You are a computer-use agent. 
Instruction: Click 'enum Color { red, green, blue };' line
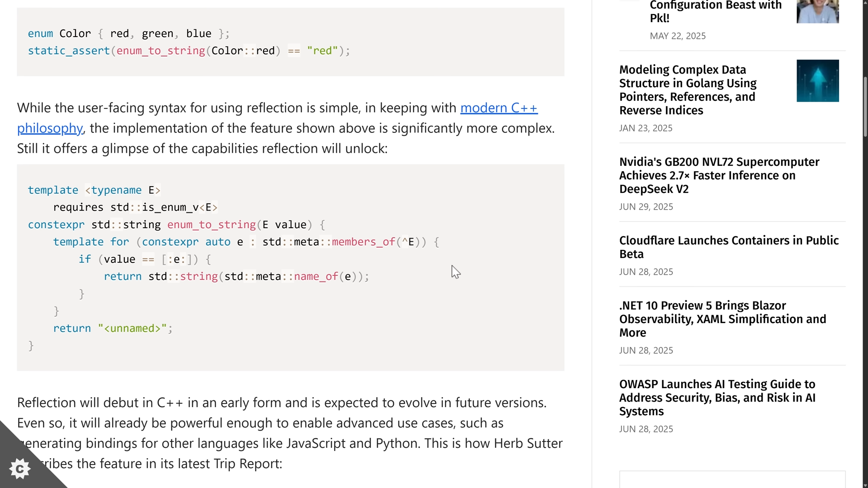(129, 34)
